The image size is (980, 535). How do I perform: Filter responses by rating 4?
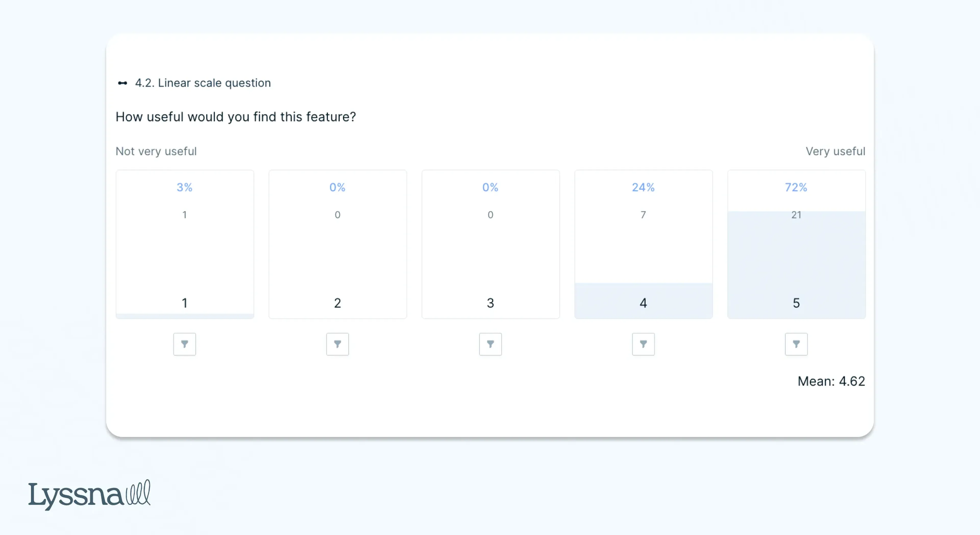tap(643, 344)
